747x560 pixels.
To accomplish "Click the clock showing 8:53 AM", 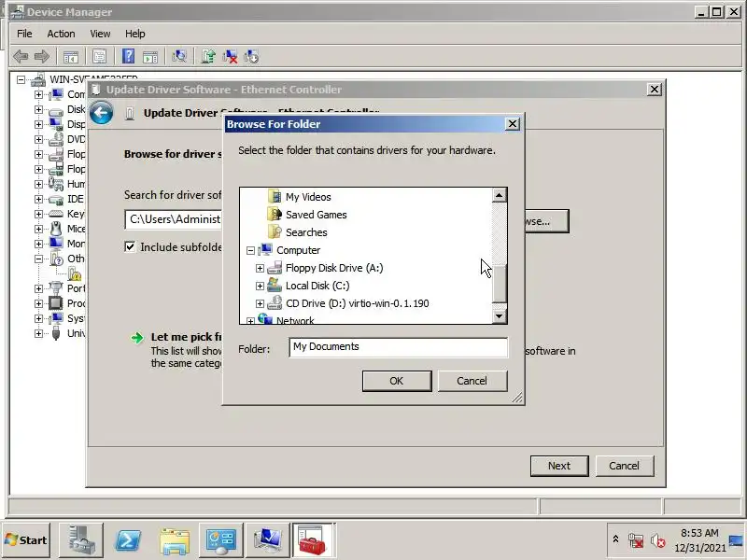I will tap(699, 533).
